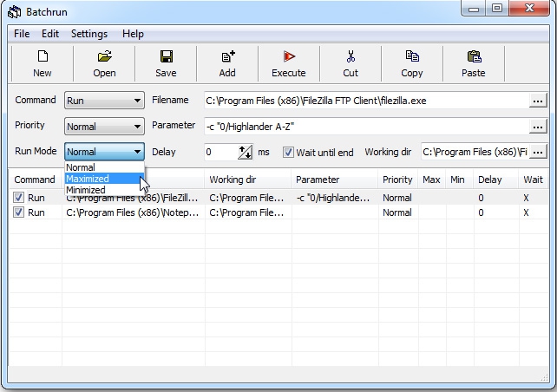Click the Delay value field
Image resolution: width=557 pixels, height=392 pixels.
pyautogui.click(x=220, y=152)
